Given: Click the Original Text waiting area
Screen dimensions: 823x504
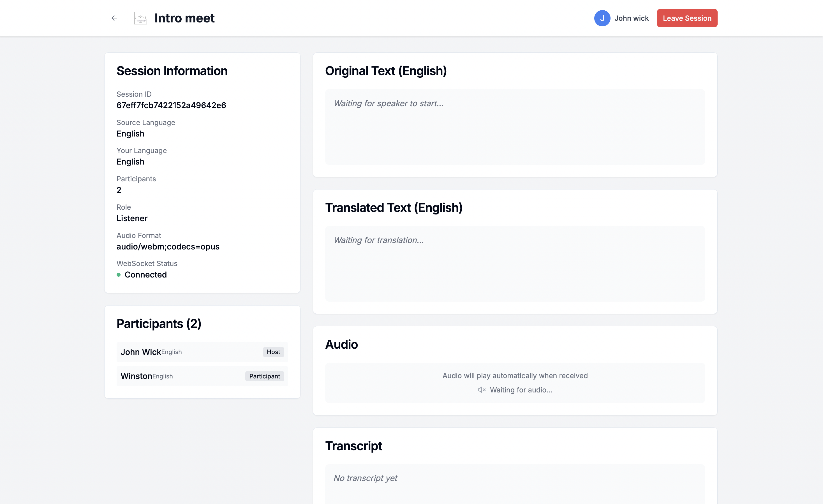Looking at the screenshot, I should pyautogui.click(x=515, y=127).
